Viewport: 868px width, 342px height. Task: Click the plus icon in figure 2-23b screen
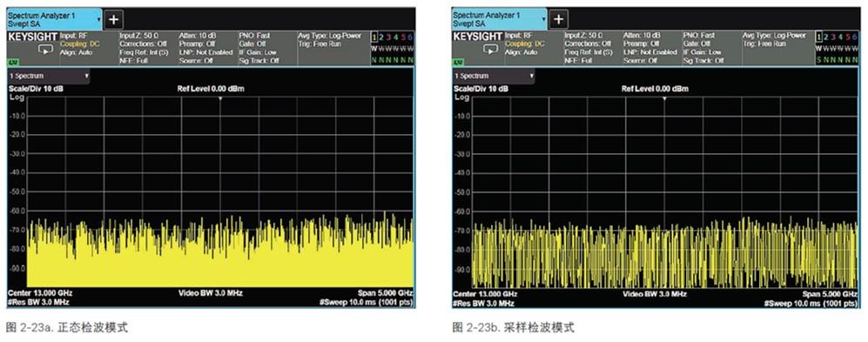(558, 20)
